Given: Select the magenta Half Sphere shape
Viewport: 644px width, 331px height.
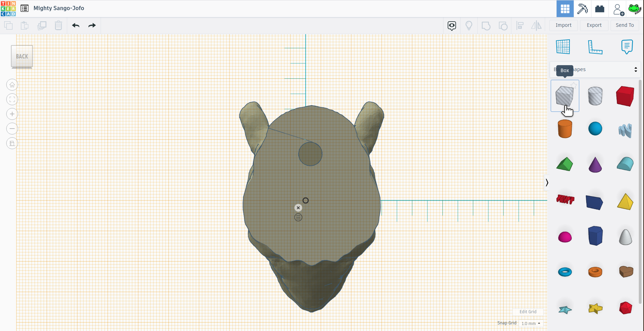Looking at the screenshot, I should point(565,237).
